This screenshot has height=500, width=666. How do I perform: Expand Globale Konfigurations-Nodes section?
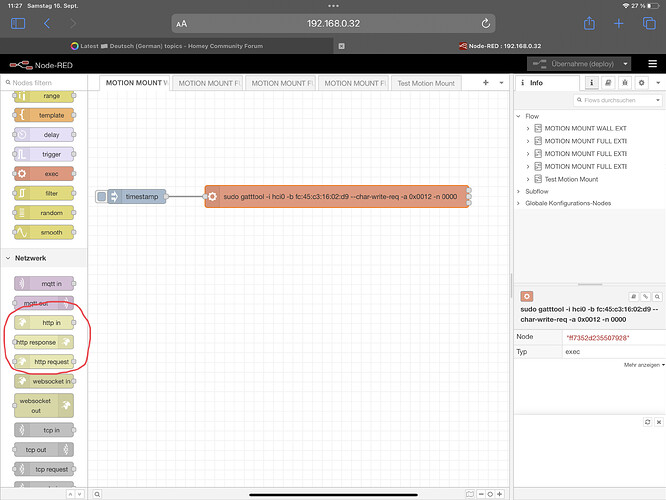518,203
